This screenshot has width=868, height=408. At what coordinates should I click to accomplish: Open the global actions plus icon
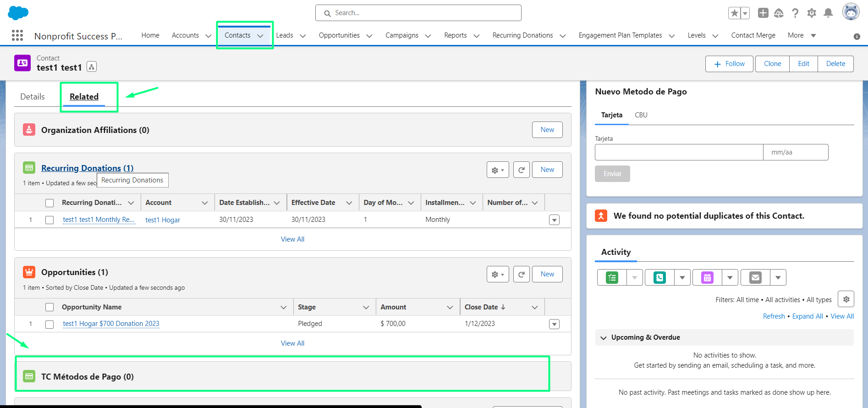click(x=763, y=13)
